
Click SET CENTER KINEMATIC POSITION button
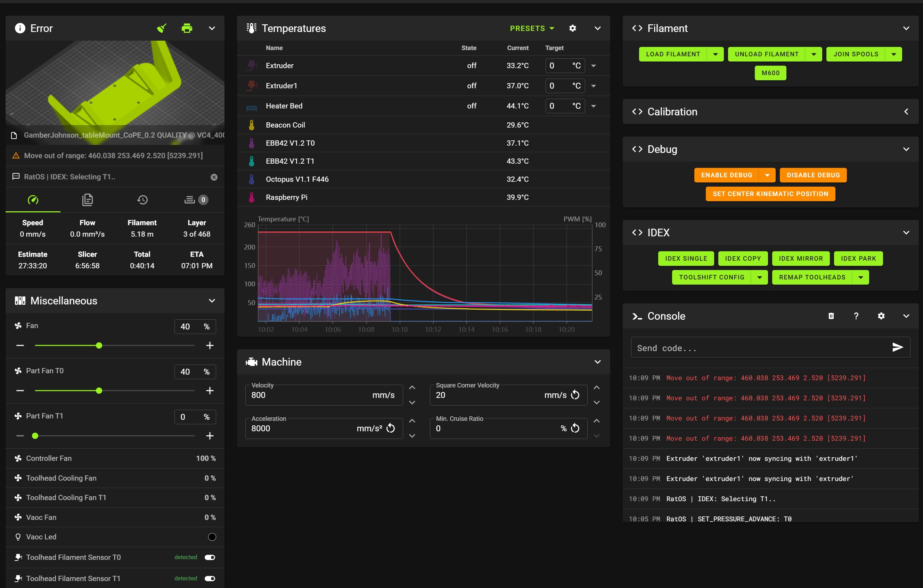770,194
